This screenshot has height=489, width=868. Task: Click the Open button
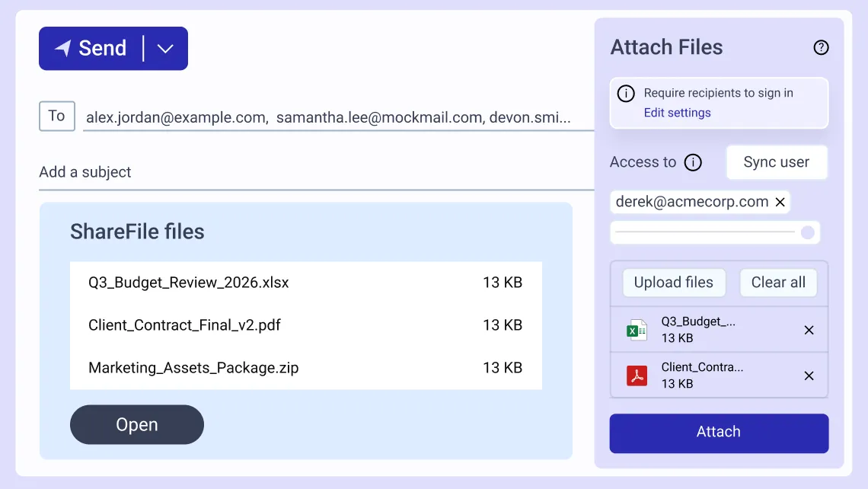[x=137, y=424]
